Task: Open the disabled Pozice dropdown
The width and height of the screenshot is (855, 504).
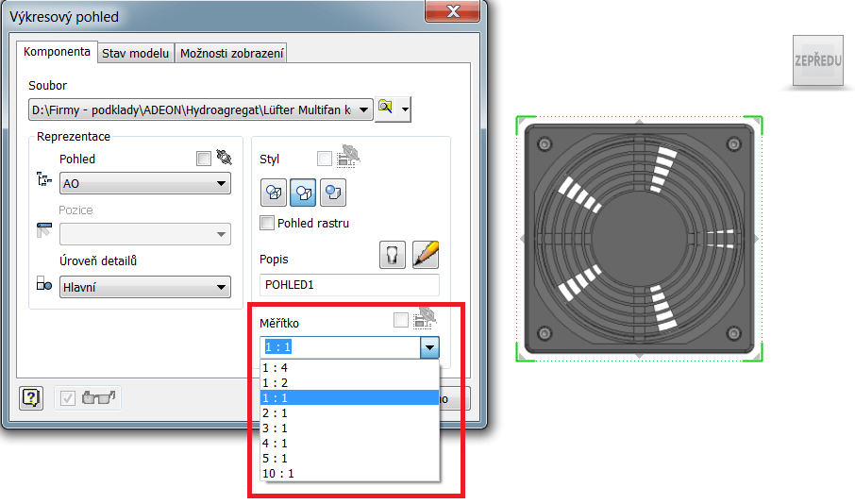Action: (145, 234)
